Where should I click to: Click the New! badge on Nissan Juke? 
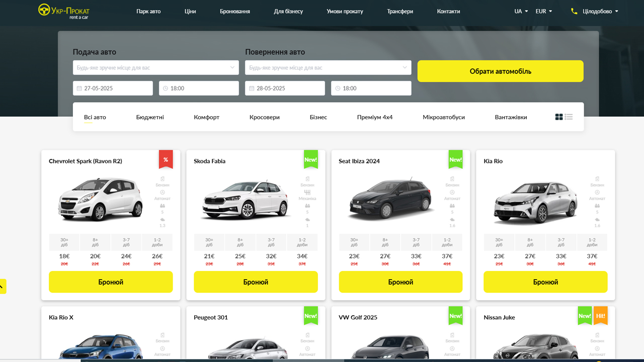585,316
